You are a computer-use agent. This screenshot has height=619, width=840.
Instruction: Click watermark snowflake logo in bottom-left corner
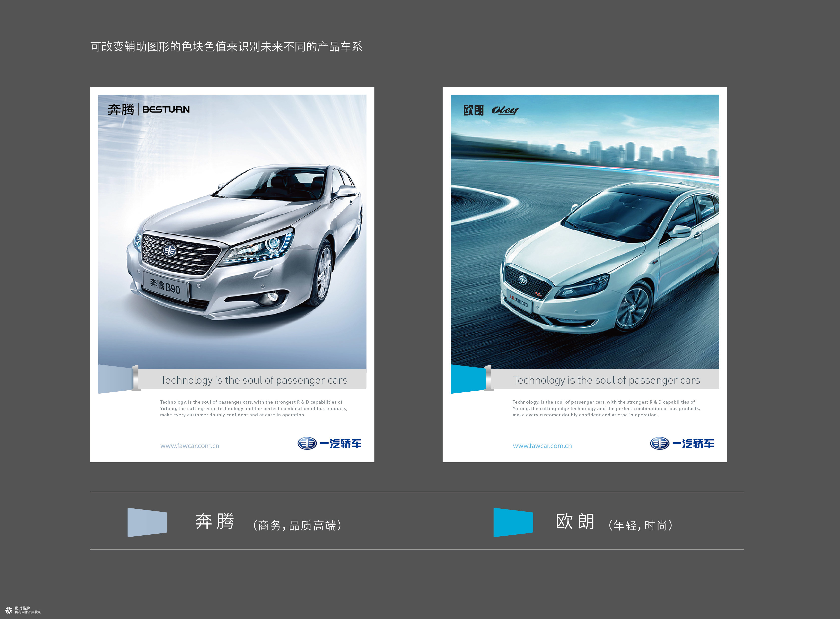click(9, 610)
